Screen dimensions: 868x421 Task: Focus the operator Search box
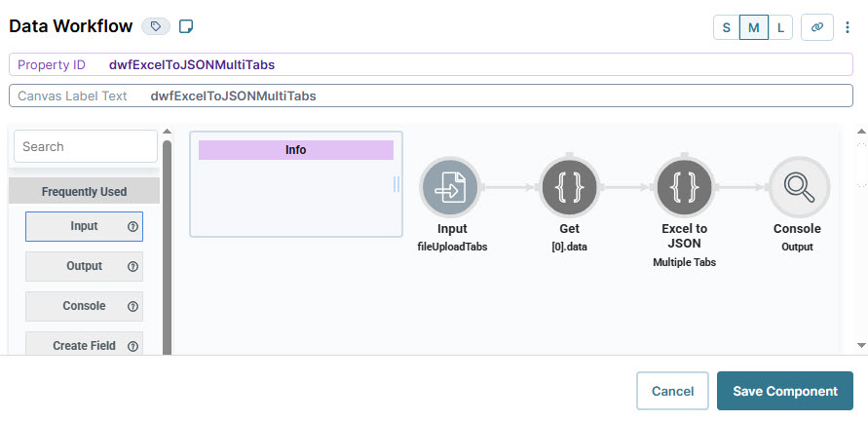point(86,147)
